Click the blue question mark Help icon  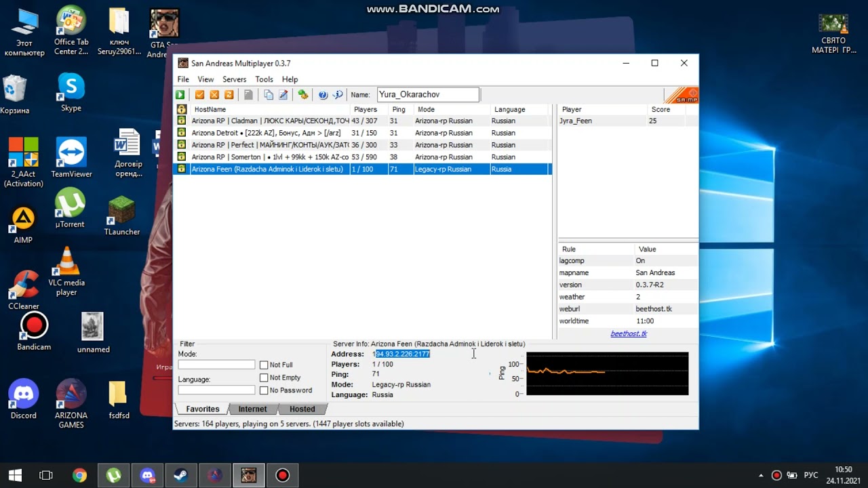click(x=323, y=95)
